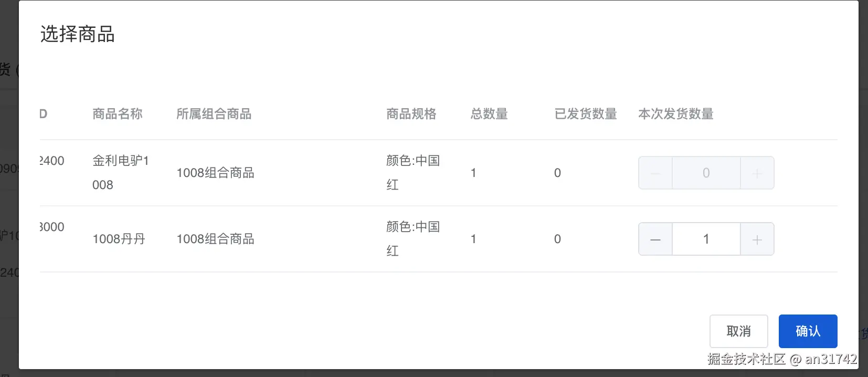This screenshot has width=868, height=377.
Task: Click the 商品名称 column header
Action: click(x=118, y=114)
